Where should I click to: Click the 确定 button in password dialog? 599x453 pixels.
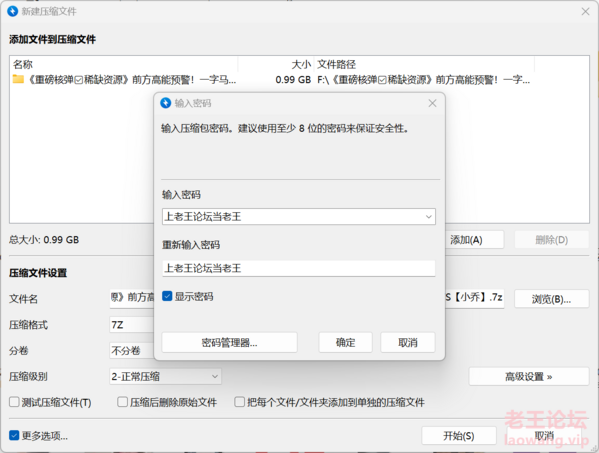pos(345,342)
